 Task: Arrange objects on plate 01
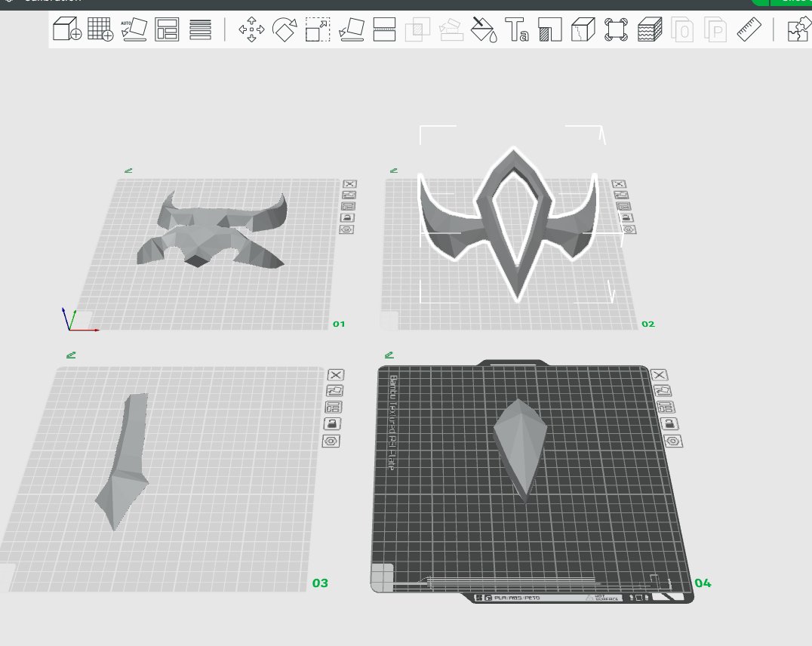pos(349,206)
